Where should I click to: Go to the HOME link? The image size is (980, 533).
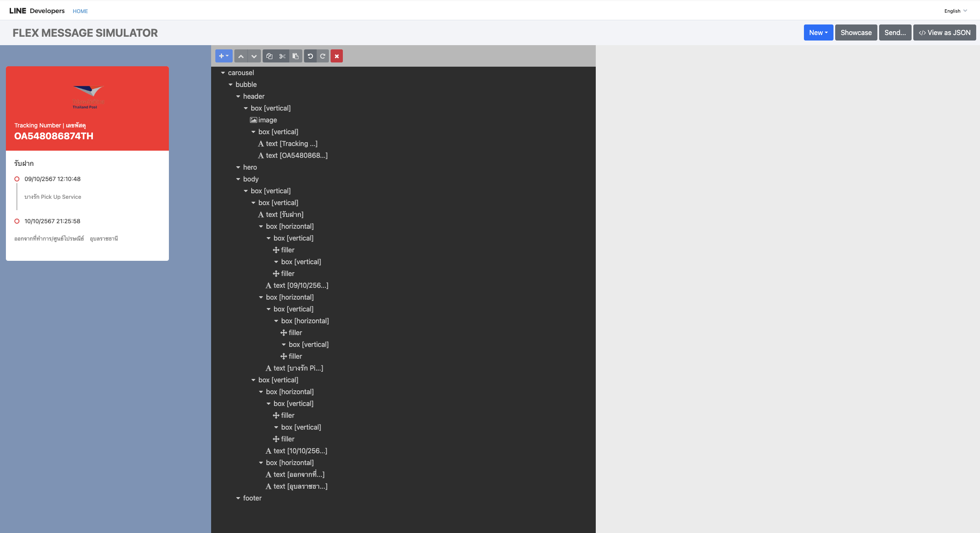pyautogui.click(x=80, y=11)
